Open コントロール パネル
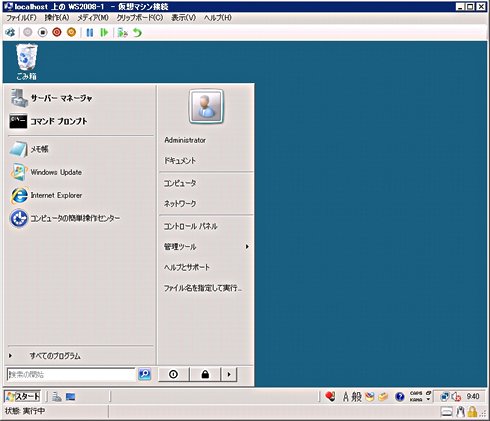This screenshot has height=421, width=490. coord(190,226)
